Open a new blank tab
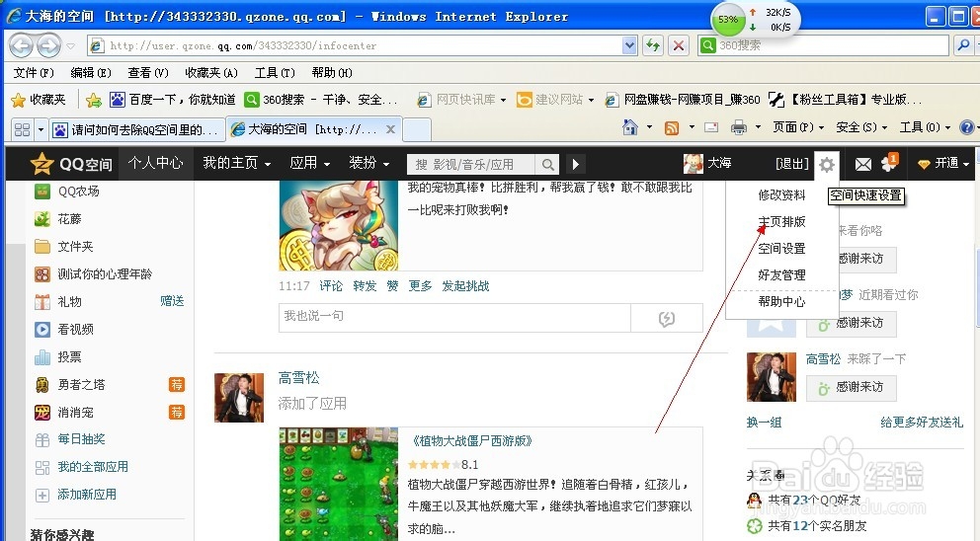980x541 pixels. [417, 129]
